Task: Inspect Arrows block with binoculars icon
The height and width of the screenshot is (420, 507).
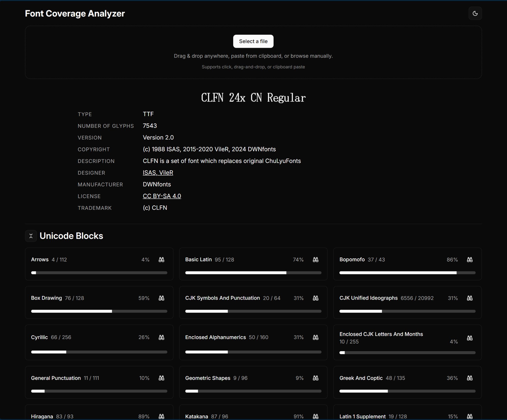Action: coord(161,260)
